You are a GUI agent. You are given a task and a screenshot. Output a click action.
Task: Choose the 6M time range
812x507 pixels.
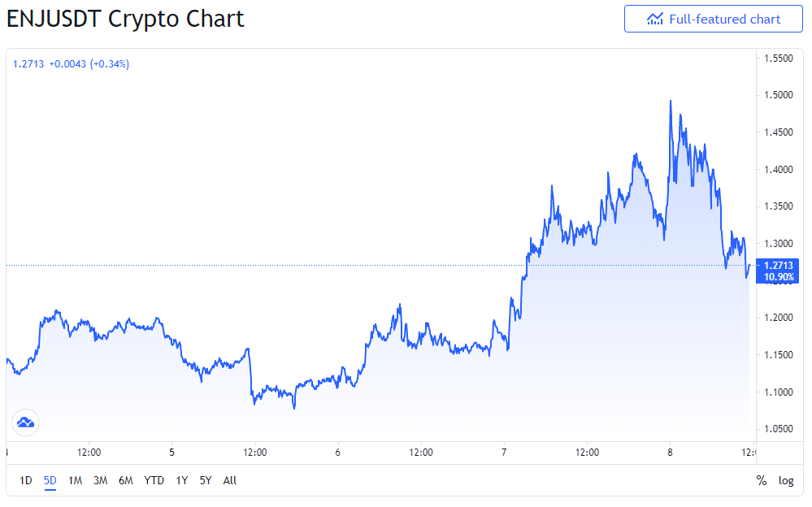click(125, 480)
